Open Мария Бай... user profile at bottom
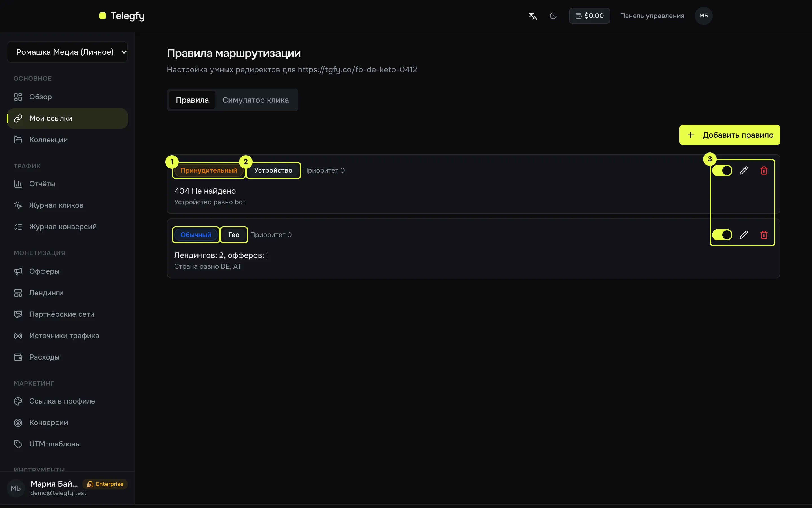Image resolution: width=812 pixels, height=508 pixels. pos(67,488)
